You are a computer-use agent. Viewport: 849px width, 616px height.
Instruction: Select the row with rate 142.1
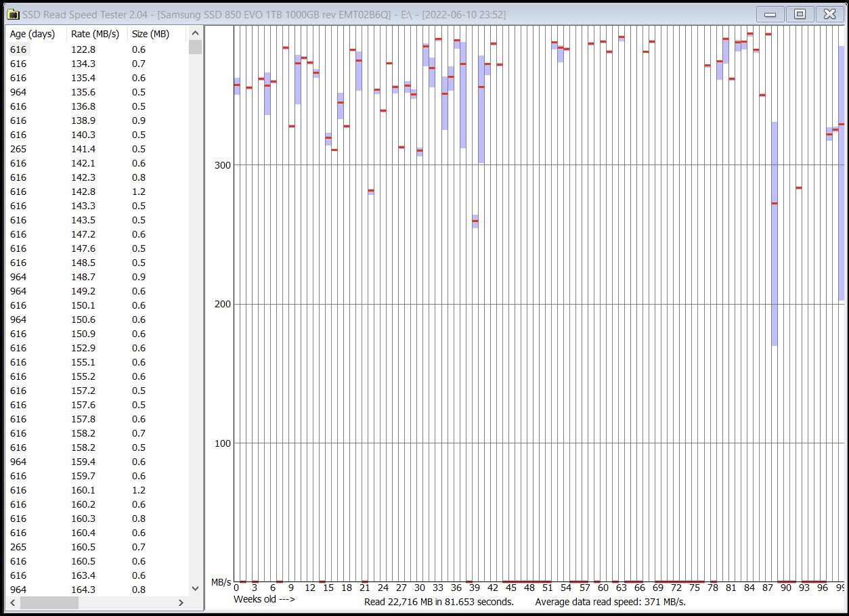pyautogui.click(x=96, y=163)
